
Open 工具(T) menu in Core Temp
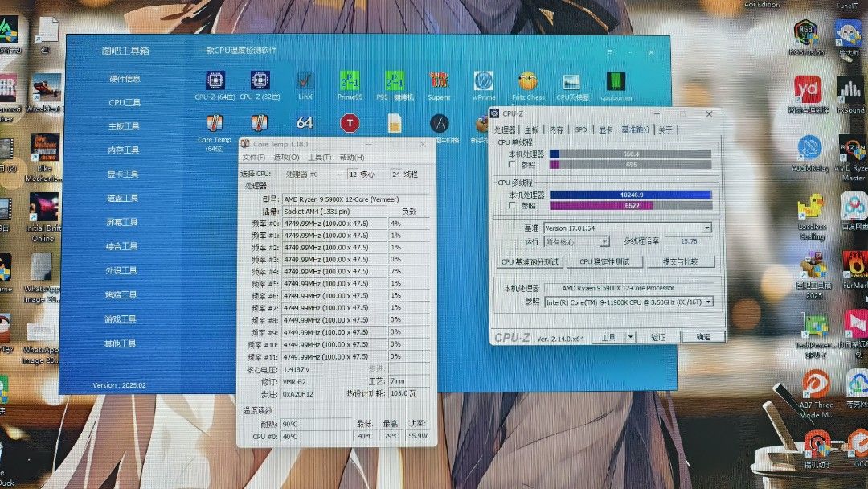click(x=319, y=158)
